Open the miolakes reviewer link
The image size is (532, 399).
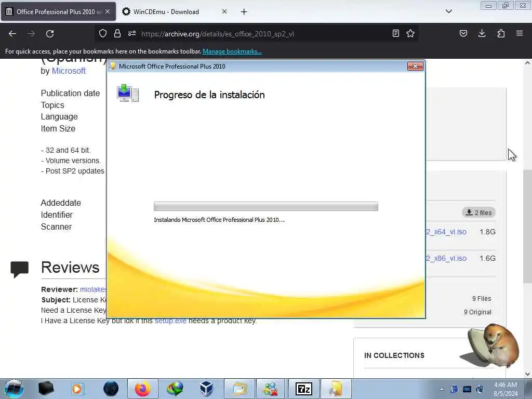pyautogui.click(x=93, y=289)
